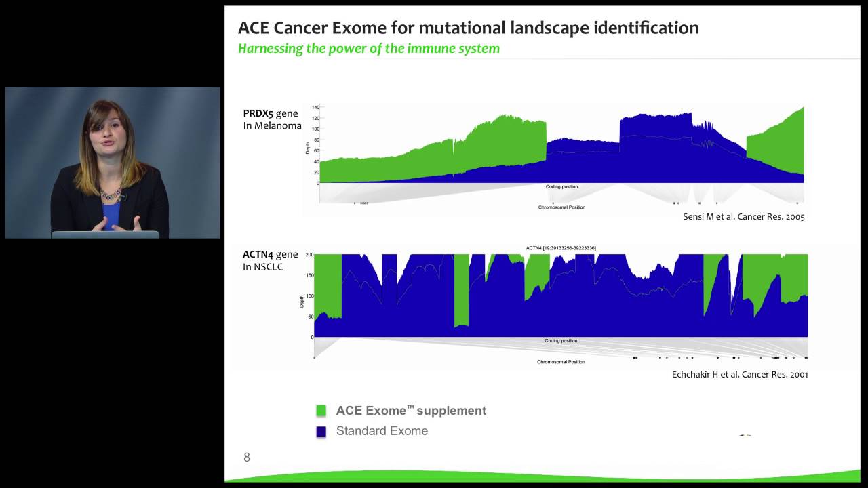Click the 'ACE Exome supplement' legend text
The image size is (868, 488).
[x=411, y=411]
